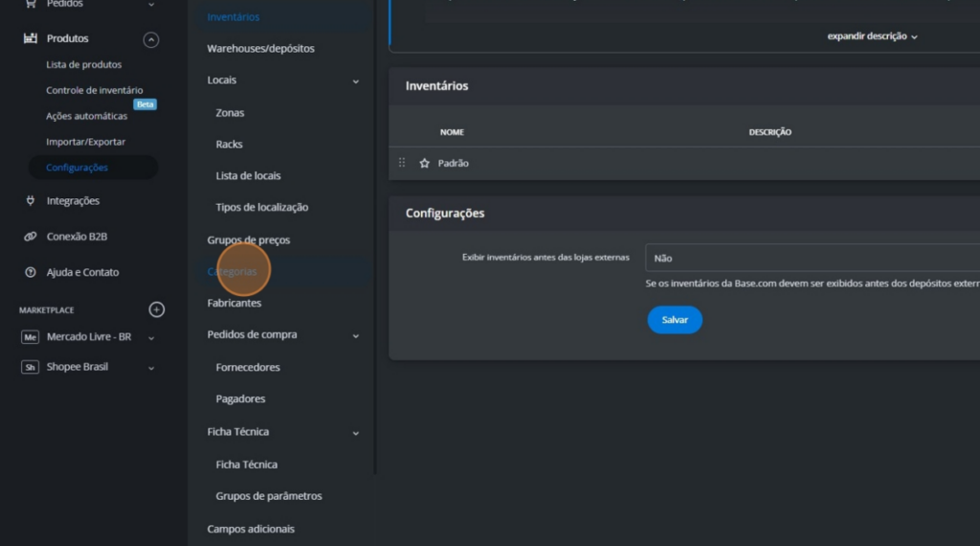
Task: Go to Fabricantes settings entry
Action: click(234, 304)
